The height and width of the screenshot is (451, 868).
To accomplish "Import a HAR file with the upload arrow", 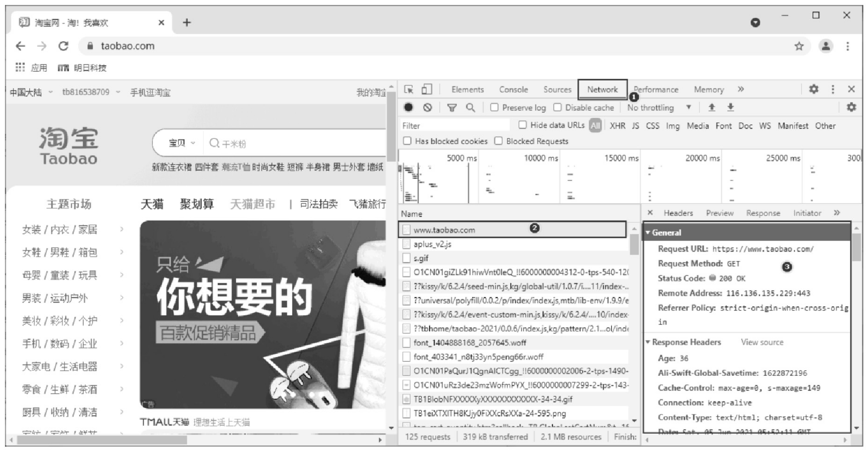I will (712, 108).
